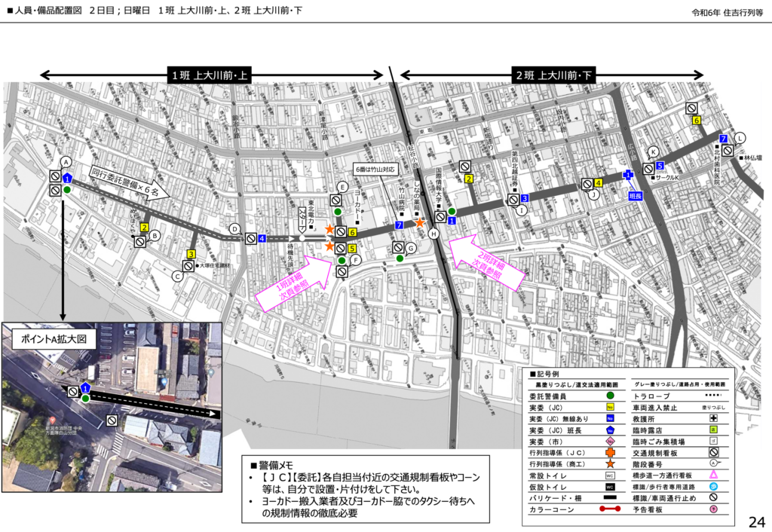Image resolution: width=772 pixels, height=532 pixels.
Task: Select the 救護所 cross symbol in legend
Action: [x=712, y=417]
